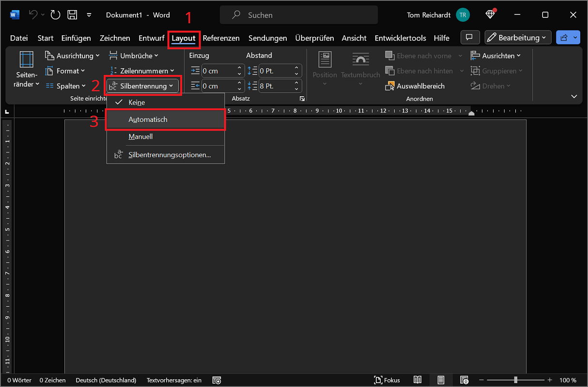Save the document with the floppy disk icon
Image resolution: width=588 pixels, height=387 pixels.
pos(72,15)
